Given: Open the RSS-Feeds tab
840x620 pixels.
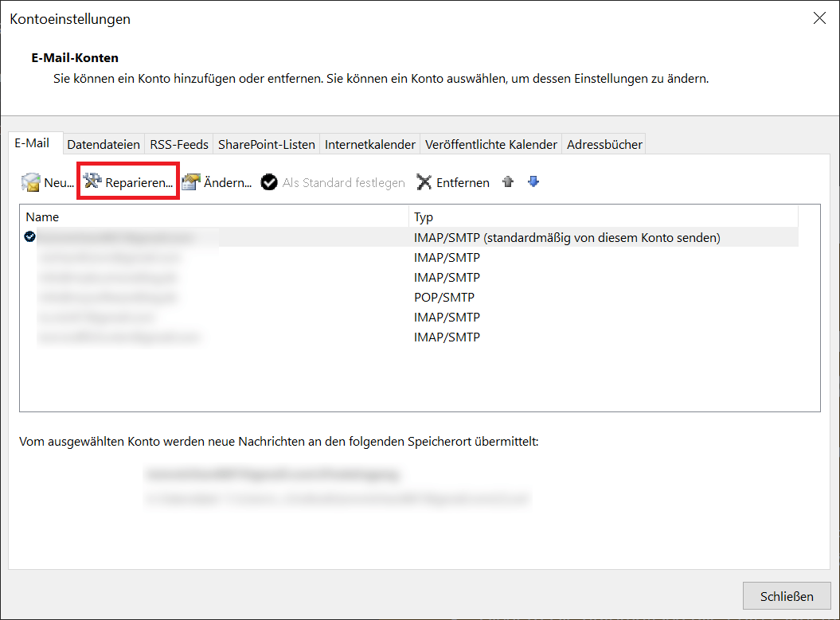Looking at the screenshot, I should tap(179, 145).
